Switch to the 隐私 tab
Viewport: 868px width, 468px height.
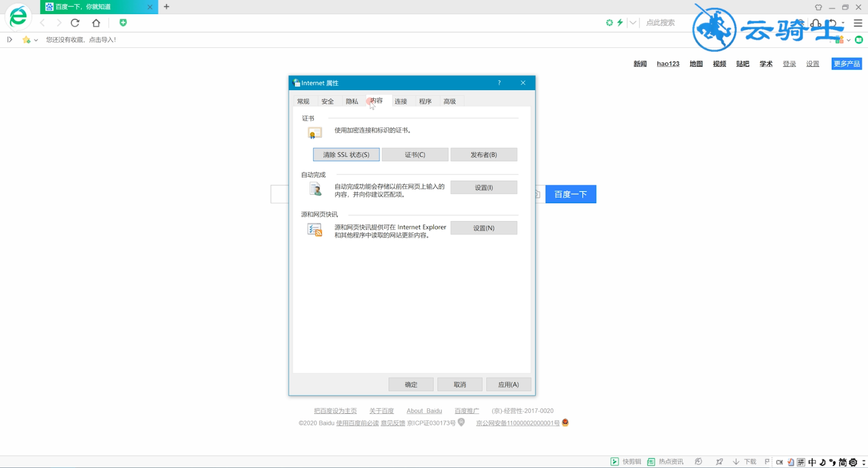[352, 101]
